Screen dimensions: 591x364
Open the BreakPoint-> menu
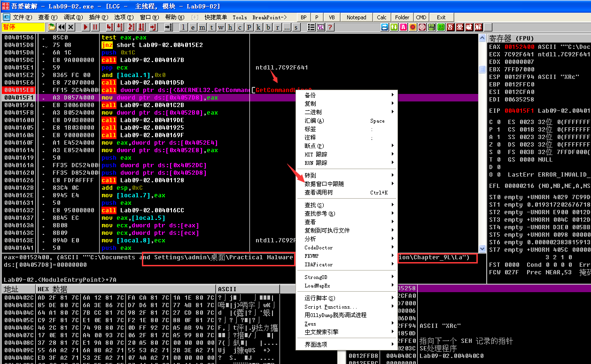(x=270, y=17)
